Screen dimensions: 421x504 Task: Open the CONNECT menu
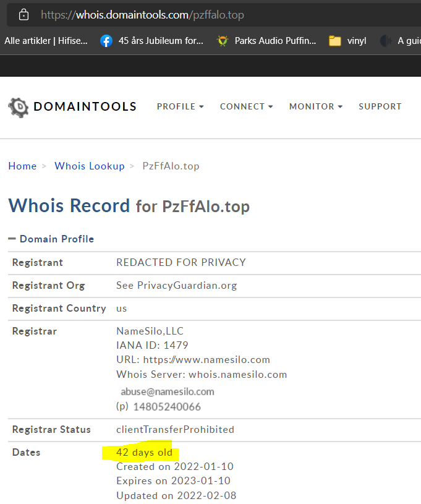(x=242, y=106)
